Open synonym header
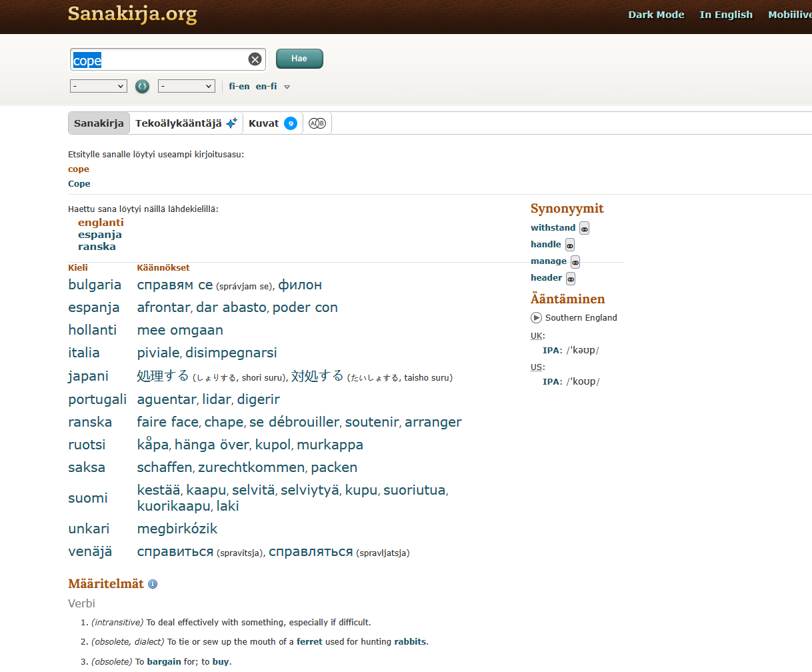The image size is (812, 672). pyautogui.click(x=547, y=277)
